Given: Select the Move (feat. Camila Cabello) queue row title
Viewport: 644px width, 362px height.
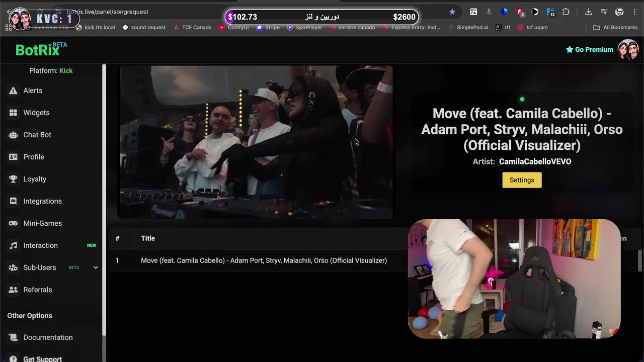Looking at the screenshot, I should (x=264, y=260).
